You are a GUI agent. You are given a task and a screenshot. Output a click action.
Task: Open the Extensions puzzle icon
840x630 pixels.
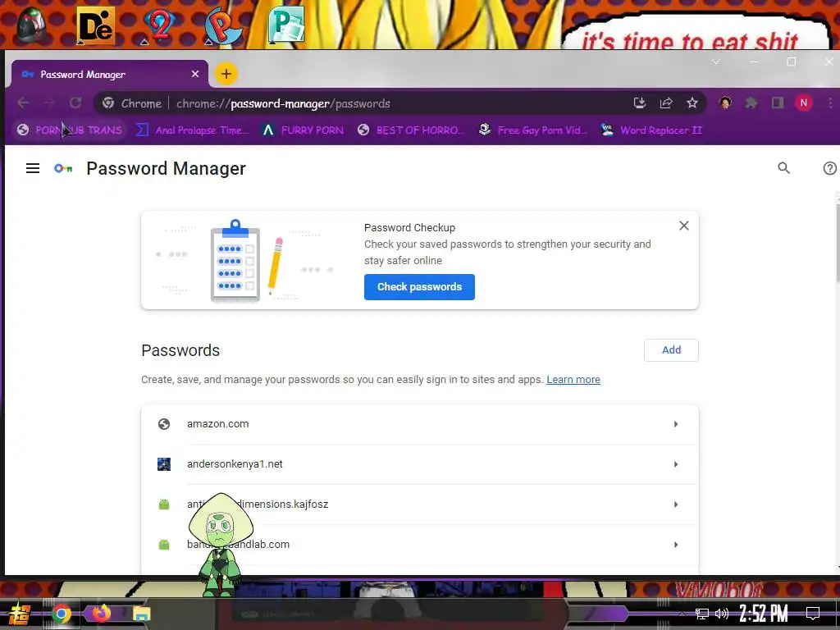click(751, 103)
